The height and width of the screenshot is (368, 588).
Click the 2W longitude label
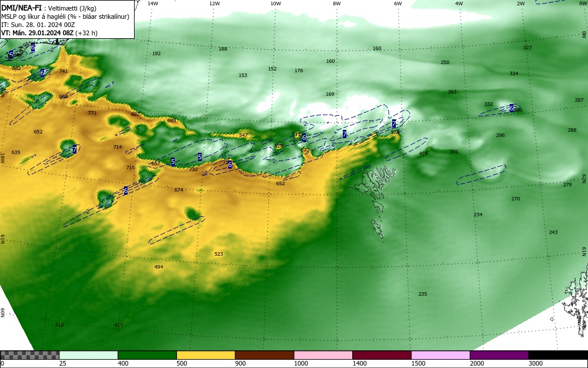[x=520, y=4]
